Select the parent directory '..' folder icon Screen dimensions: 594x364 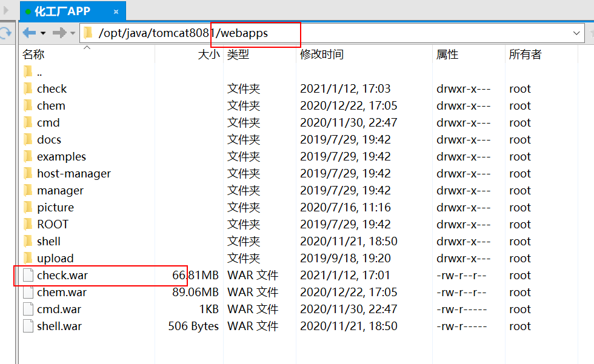pos(28,71)
